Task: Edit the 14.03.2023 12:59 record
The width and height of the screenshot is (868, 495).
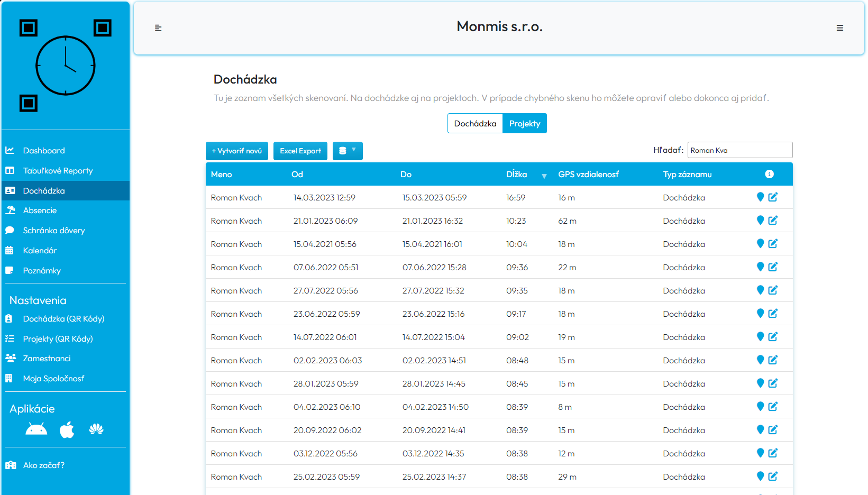Action: [x=773, y=197]
